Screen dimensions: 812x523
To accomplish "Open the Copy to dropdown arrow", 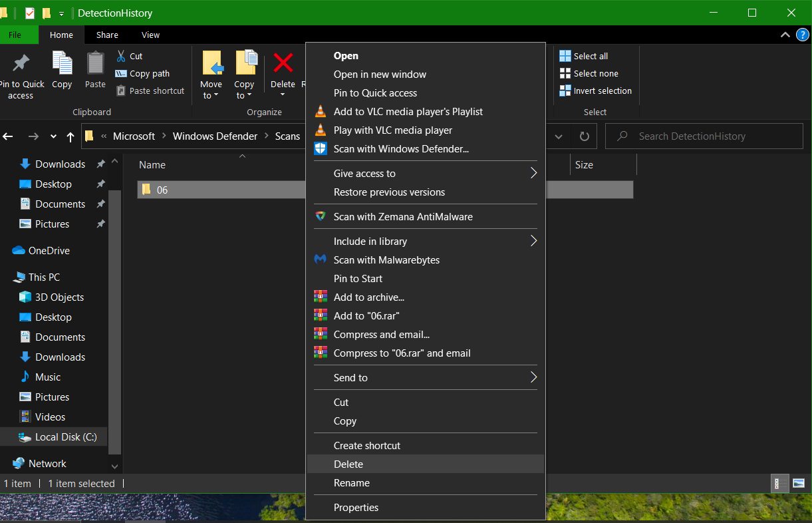I will [249, 96].
